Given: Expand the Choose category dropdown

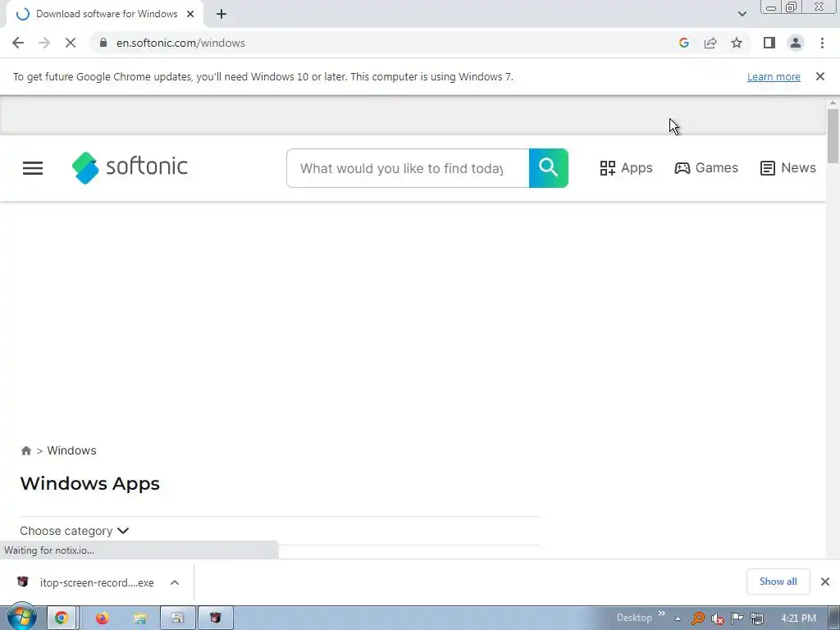Looking at the screenshot, I should [x=75, y=531].
